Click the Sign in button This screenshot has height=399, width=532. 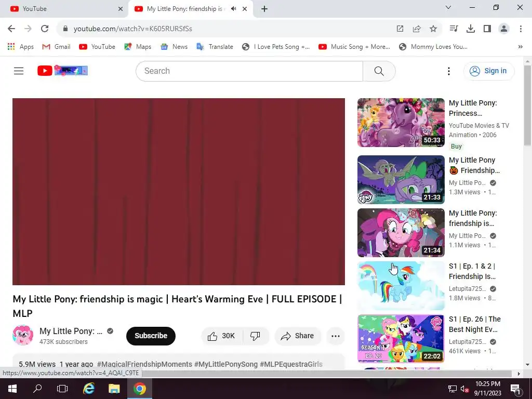pyautogui.click(x=489, y=71)
